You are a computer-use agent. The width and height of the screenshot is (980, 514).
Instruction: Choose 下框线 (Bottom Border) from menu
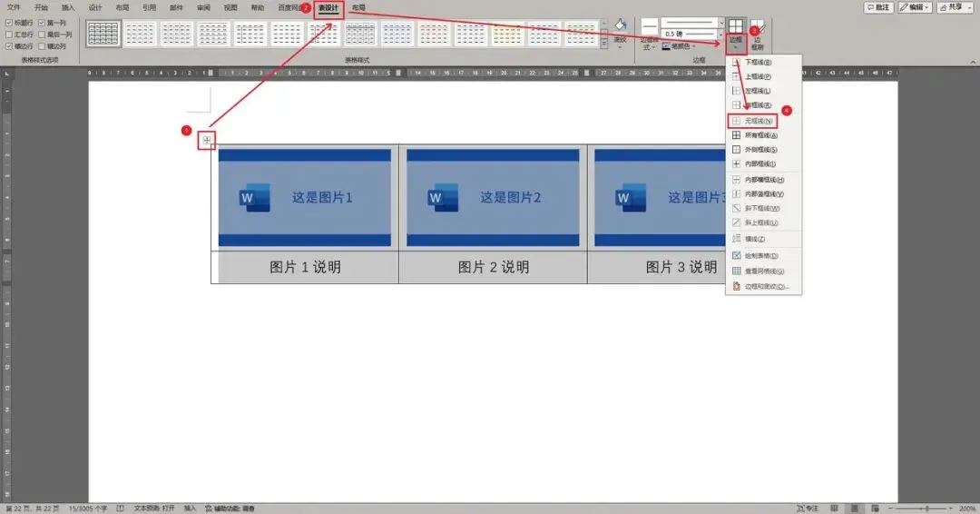[758, 62]
